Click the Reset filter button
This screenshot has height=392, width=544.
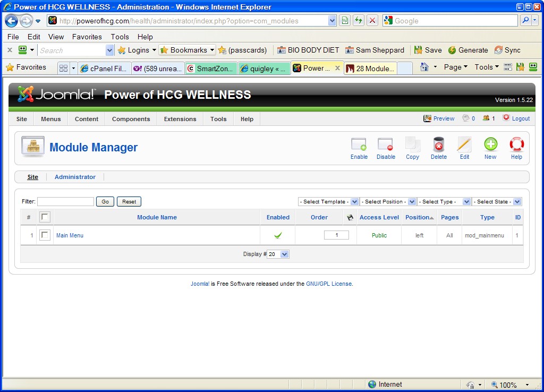(129, 201)
